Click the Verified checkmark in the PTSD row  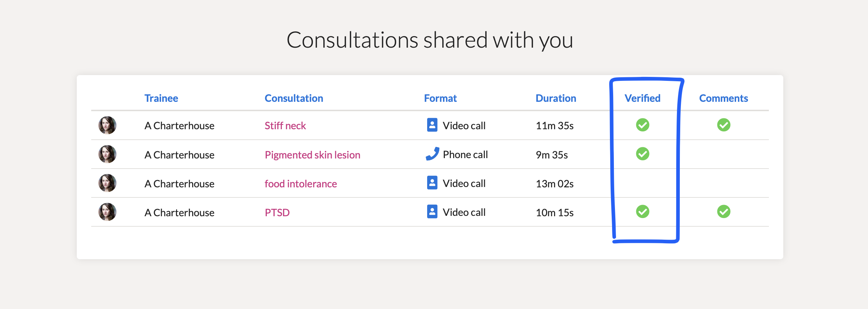pyautogui.click(x=643, y=212)
